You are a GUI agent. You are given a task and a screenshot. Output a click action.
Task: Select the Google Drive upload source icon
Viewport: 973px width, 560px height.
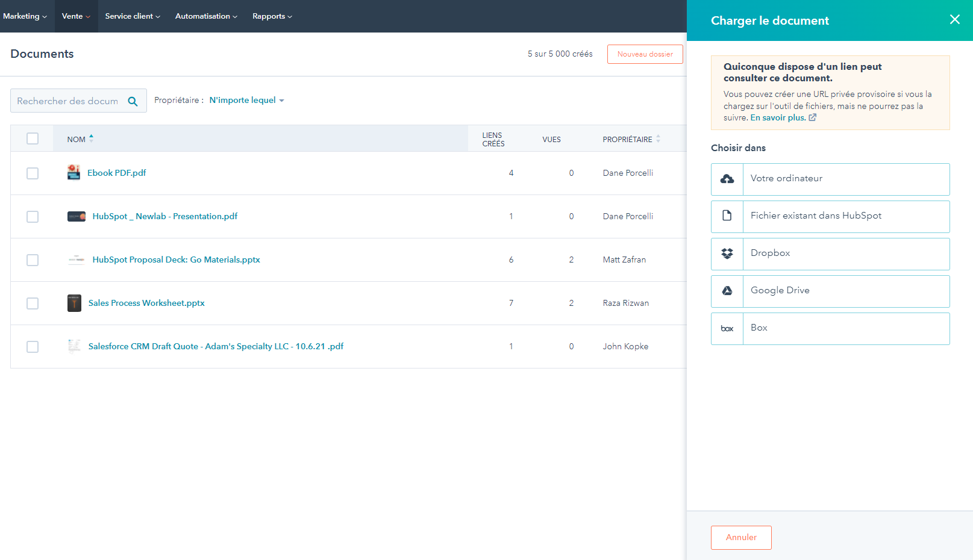[x=727, y=291]
